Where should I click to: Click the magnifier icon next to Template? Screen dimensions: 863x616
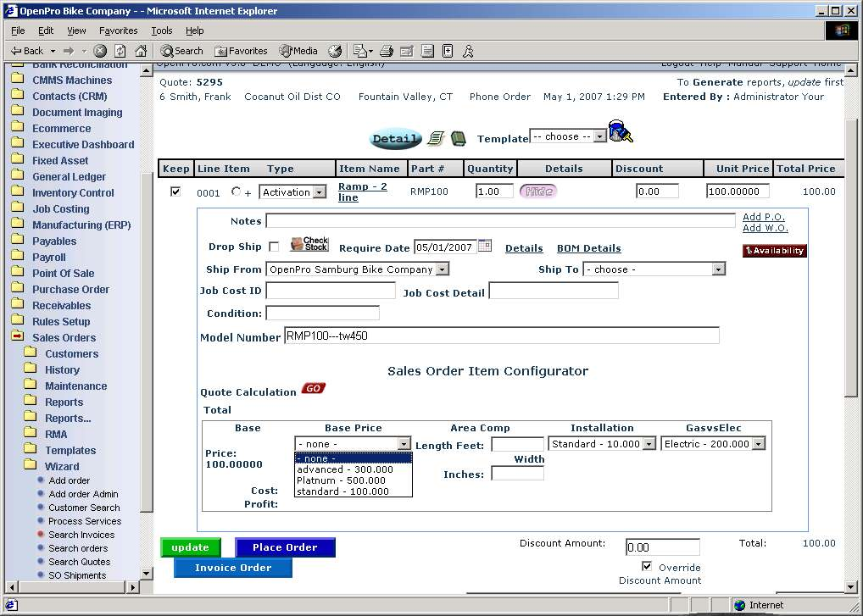pyautogui.click(x=621, y=133)
